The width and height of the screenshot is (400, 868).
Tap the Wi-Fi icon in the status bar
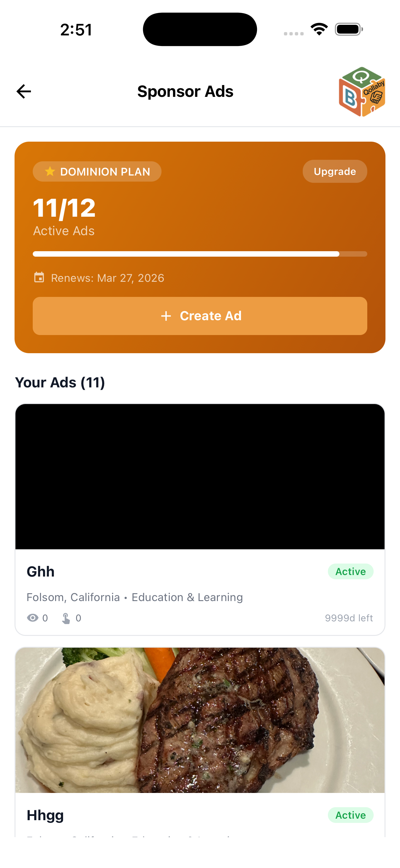318,29
